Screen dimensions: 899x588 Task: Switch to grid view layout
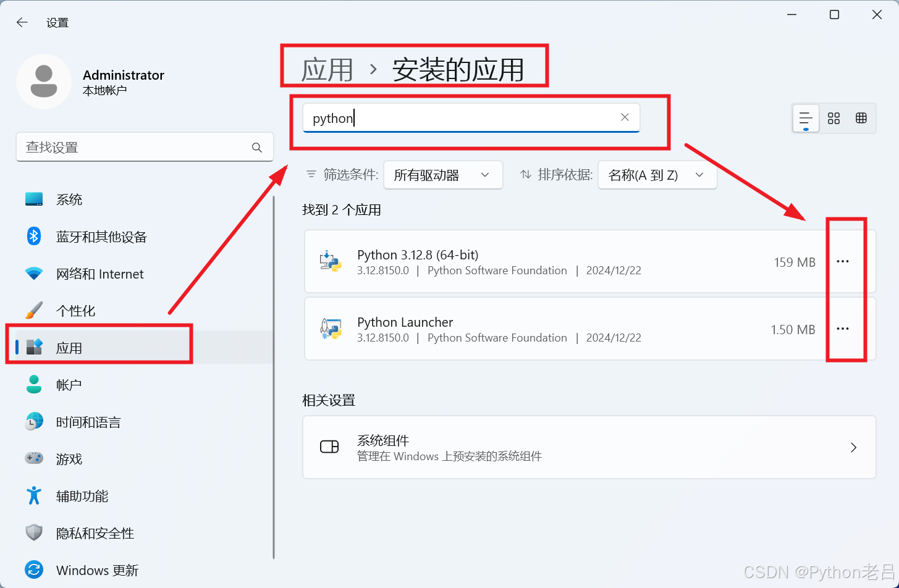click(834, 118)
